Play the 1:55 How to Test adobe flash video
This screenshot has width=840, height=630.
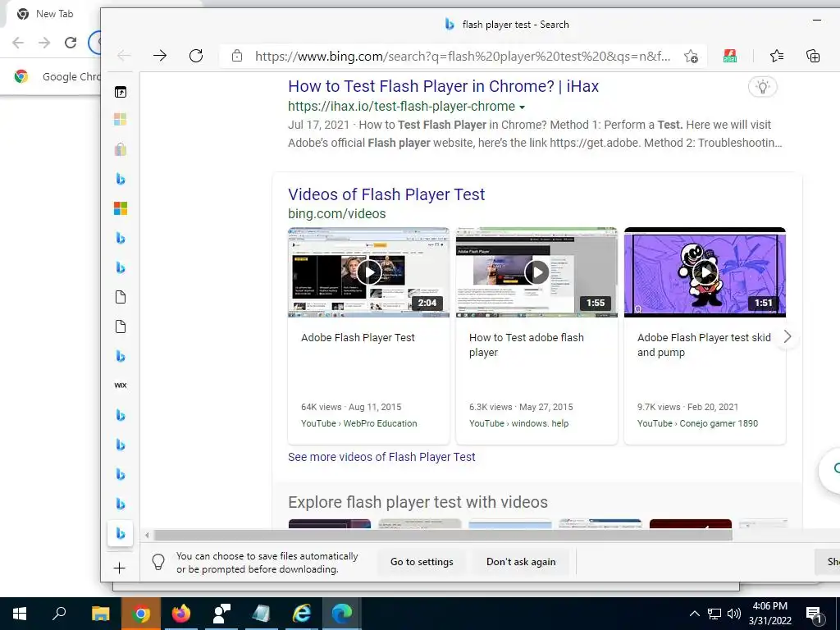coord(536,272)
